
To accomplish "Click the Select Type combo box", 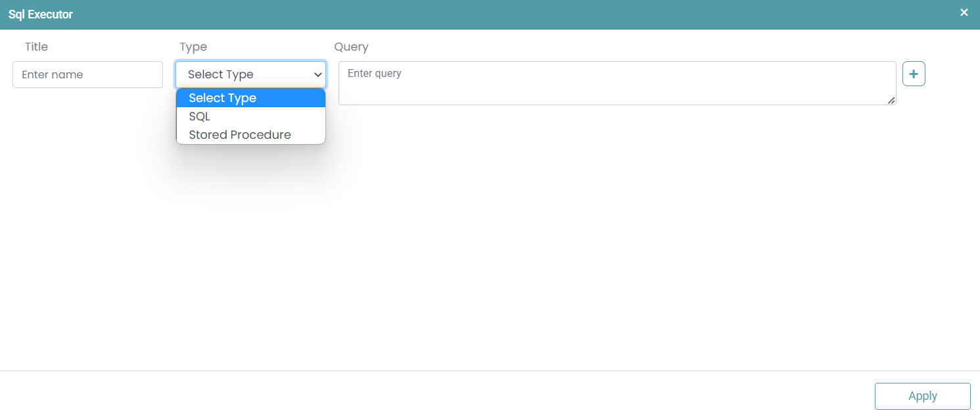I will 243,75.
